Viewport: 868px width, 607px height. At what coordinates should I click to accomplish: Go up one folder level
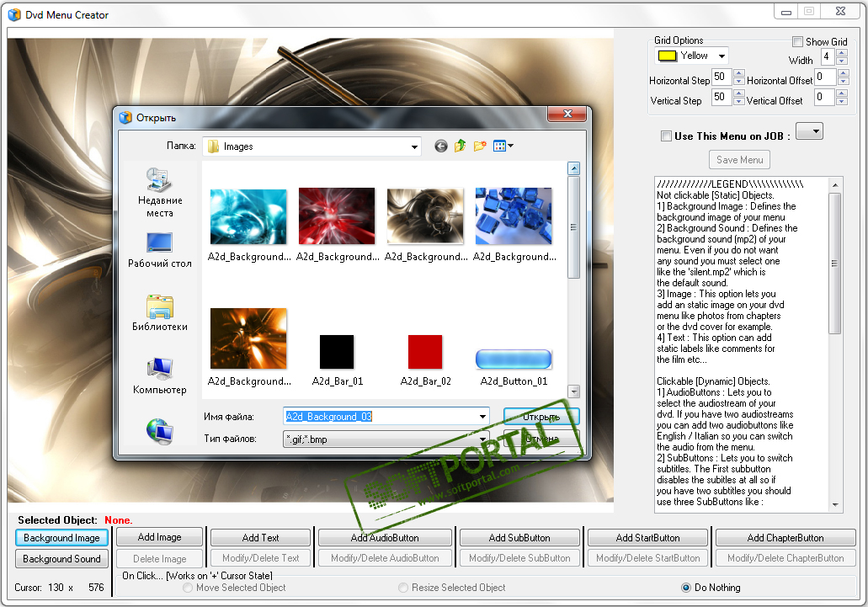[460, 146]
